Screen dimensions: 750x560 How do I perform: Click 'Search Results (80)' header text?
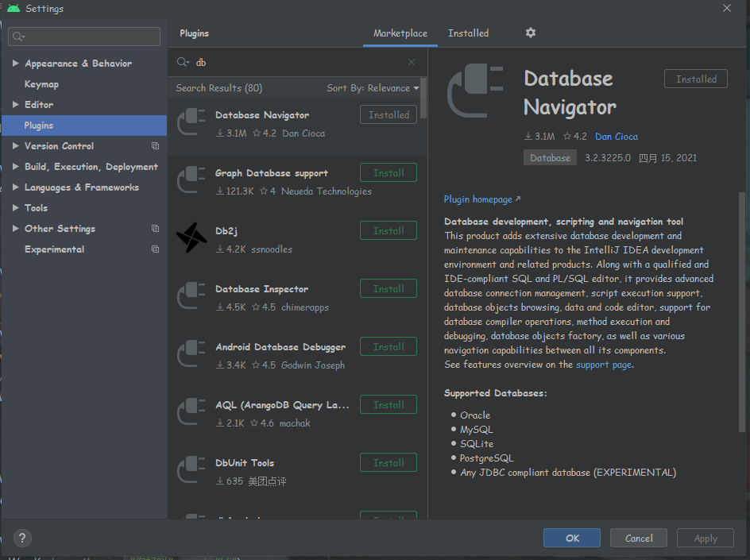click(219, 88)
